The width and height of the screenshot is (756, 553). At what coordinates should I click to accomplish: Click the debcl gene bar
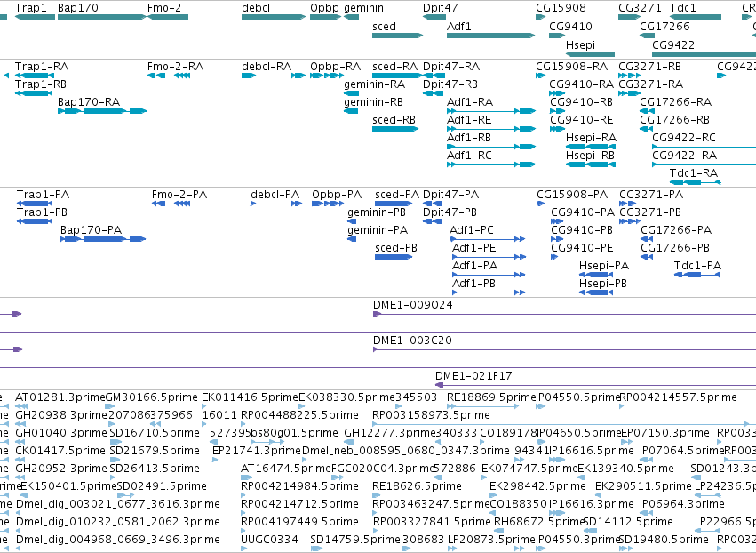click(274, 17)
